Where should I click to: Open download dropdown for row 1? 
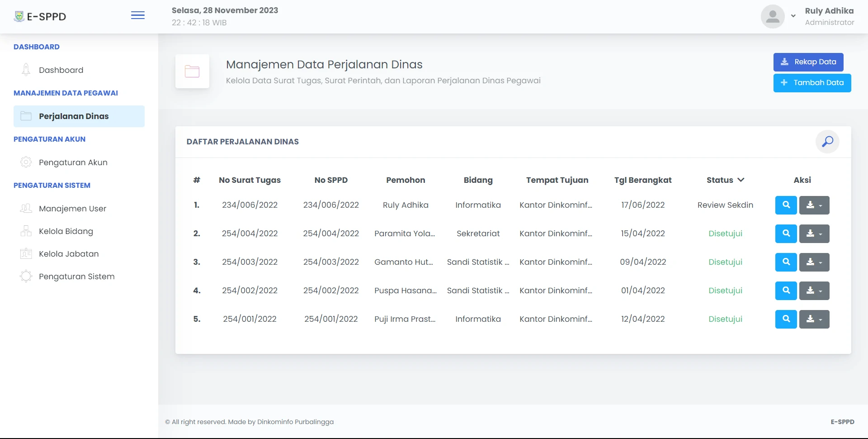click(x=814, y=205)
